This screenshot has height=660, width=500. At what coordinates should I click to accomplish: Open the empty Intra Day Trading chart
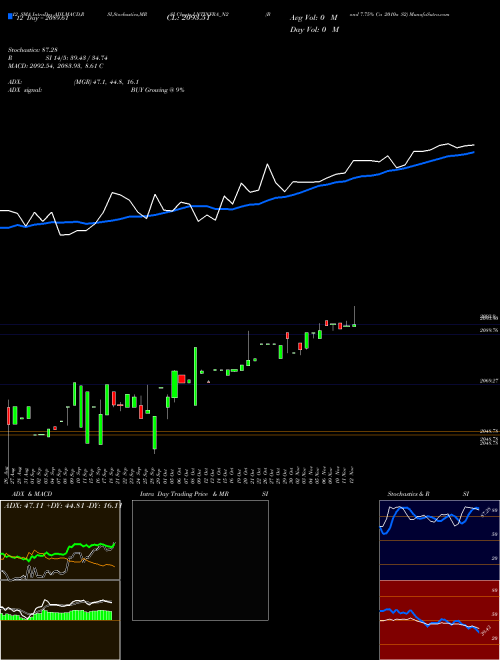pyautogui.click(x=200, y=560)
